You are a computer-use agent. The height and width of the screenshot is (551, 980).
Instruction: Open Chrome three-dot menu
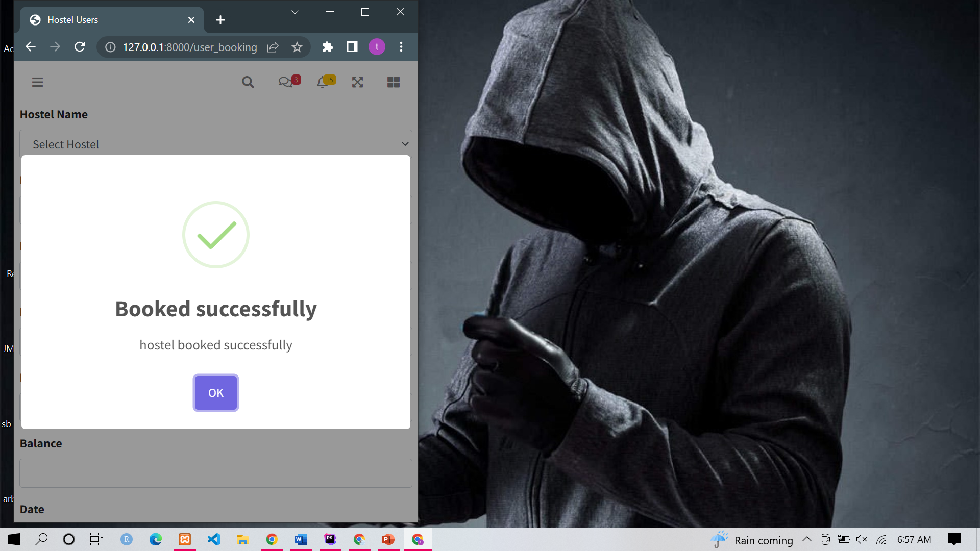[401, 47]
